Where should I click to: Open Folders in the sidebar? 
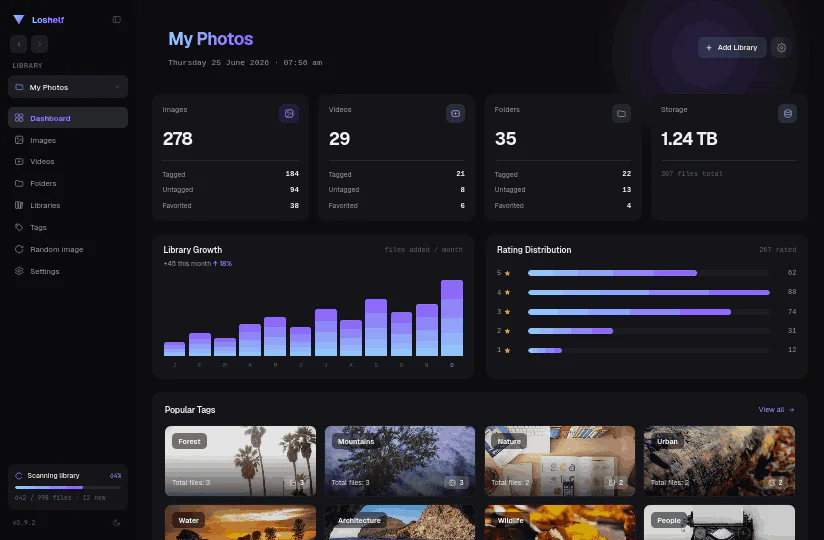click(x=68, y=184)
